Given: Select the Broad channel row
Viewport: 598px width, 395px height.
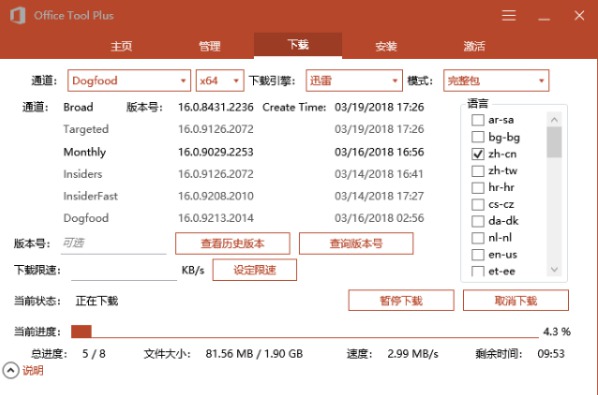Looking at the screenshot, I should 78,107.
